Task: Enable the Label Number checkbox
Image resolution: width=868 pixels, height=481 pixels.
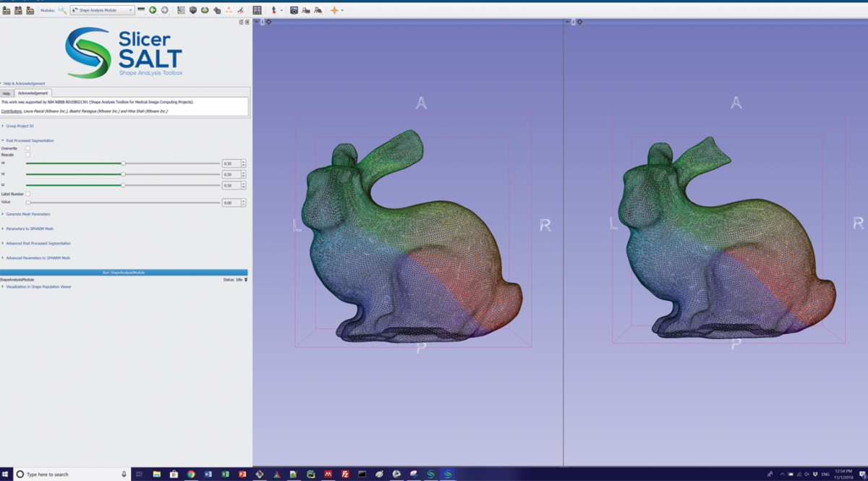Action: (x=27, y=194)
